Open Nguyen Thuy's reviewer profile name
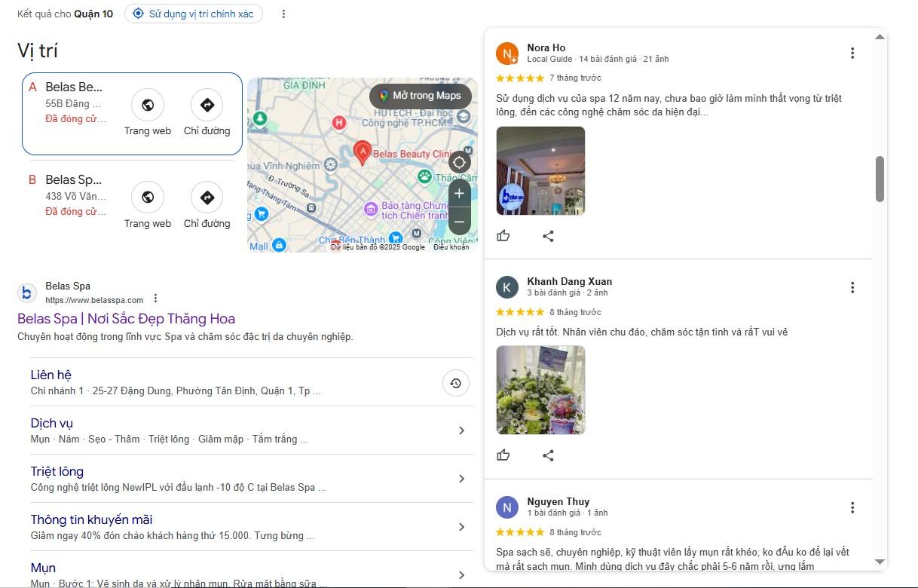Viewport: 918px width, 588px height. point(558,501)
